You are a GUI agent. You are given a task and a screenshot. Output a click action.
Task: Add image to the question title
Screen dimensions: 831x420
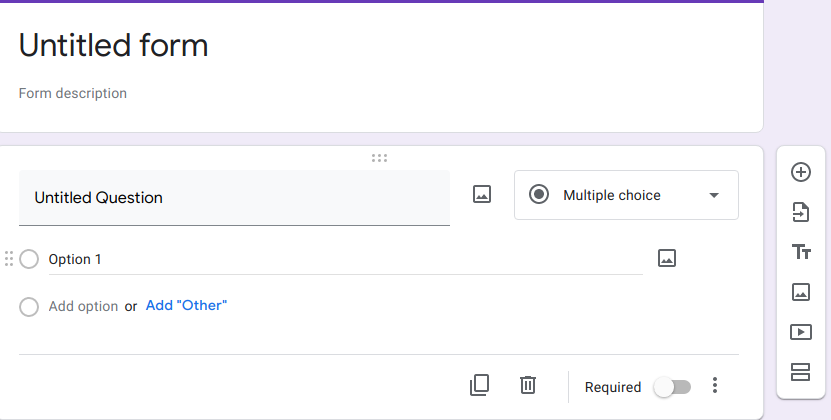(482, 195)
